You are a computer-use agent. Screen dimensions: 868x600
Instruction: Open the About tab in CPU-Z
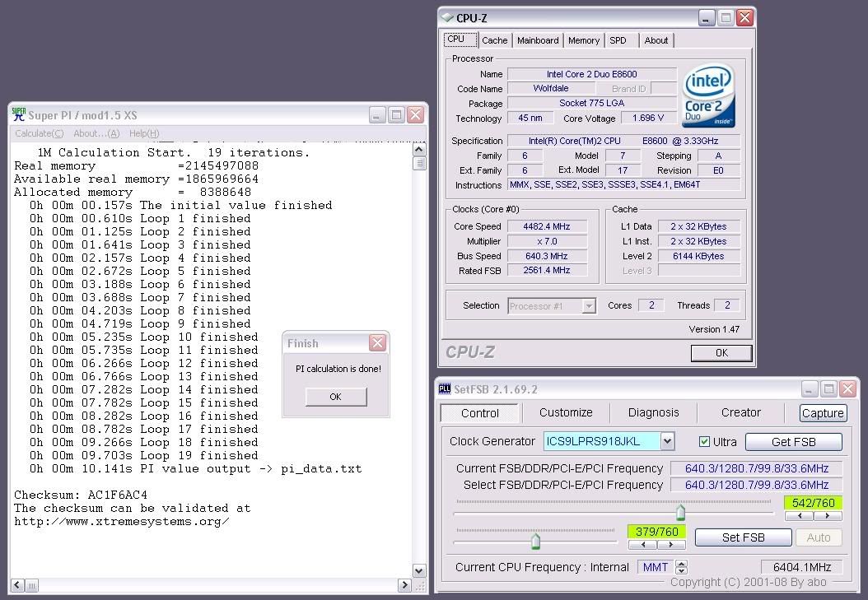point(656,40)
